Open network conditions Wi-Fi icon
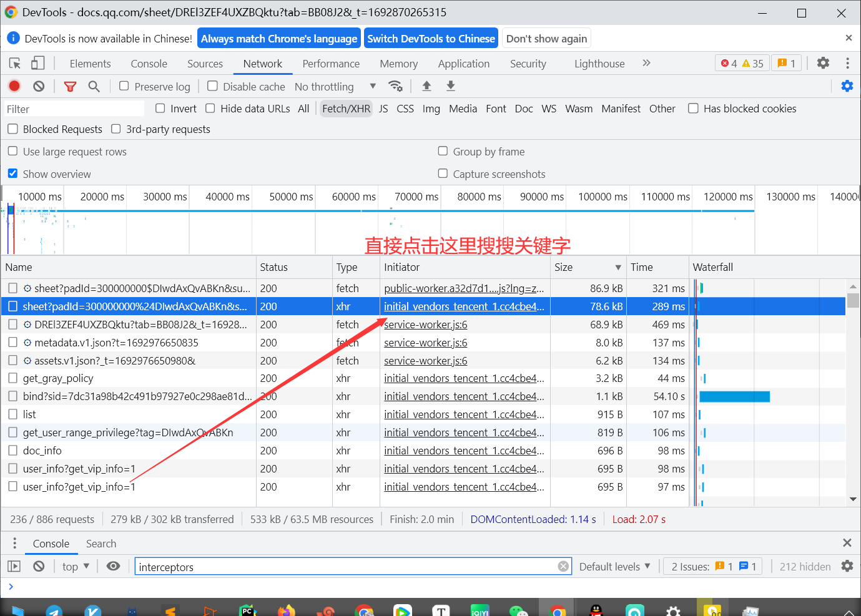861x616 pixels. click(395, 86)
